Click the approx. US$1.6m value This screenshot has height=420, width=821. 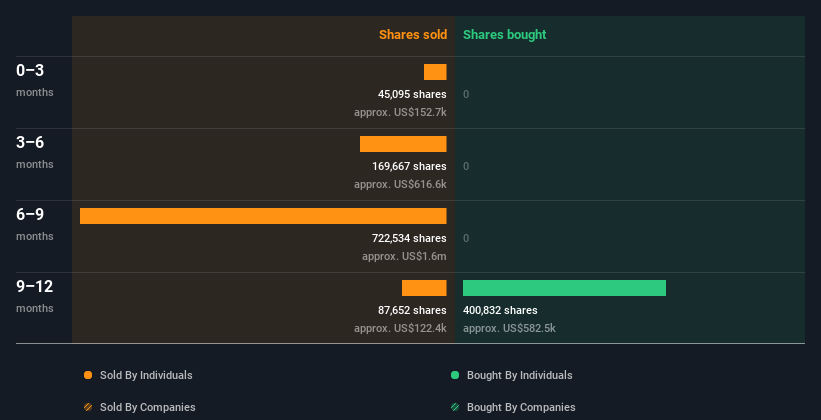[x=404, y=256]
